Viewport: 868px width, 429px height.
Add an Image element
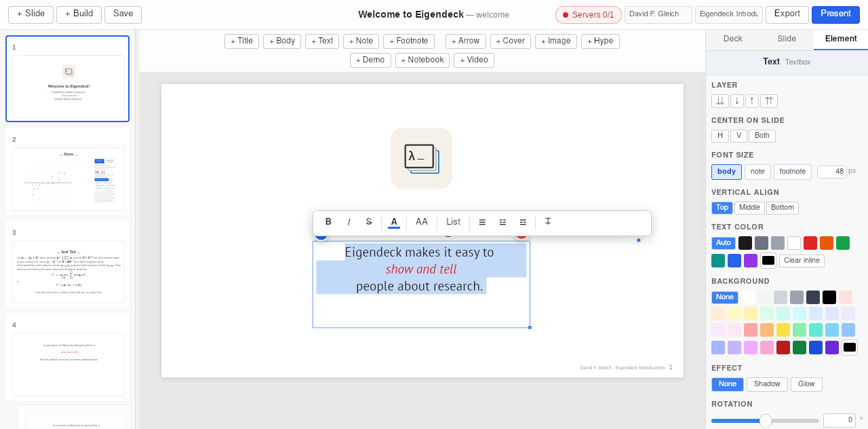[556, 41]
